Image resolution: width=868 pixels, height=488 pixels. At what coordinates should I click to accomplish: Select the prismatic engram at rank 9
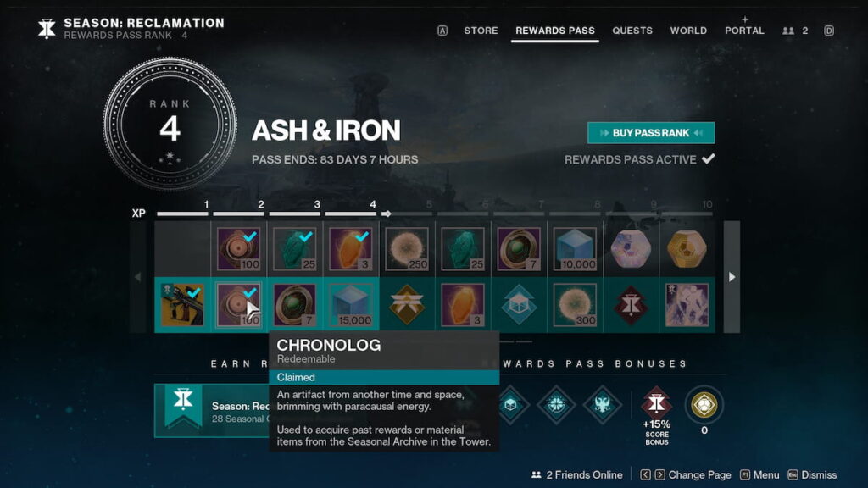click(x=631, y=249)
